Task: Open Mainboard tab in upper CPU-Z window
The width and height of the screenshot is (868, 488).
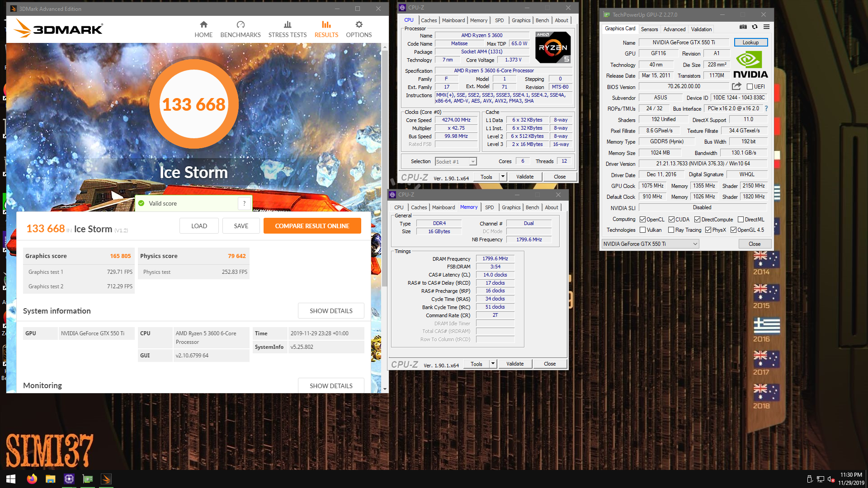Action: [x=453, y=20]
